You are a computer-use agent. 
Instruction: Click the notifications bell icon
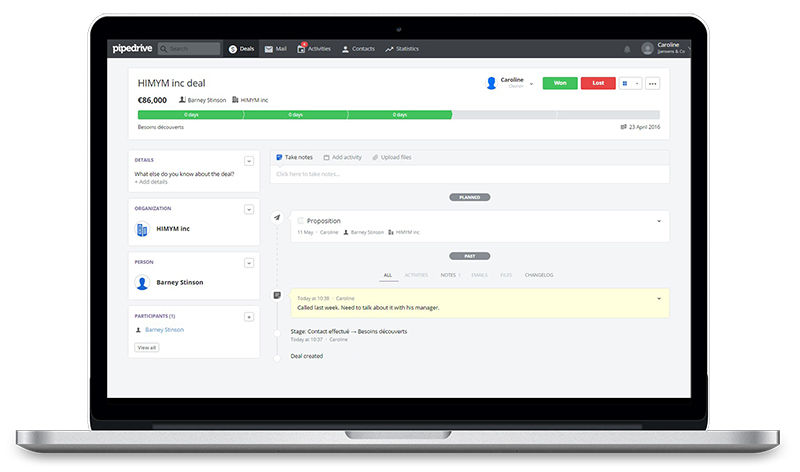[x=627, y=49]
